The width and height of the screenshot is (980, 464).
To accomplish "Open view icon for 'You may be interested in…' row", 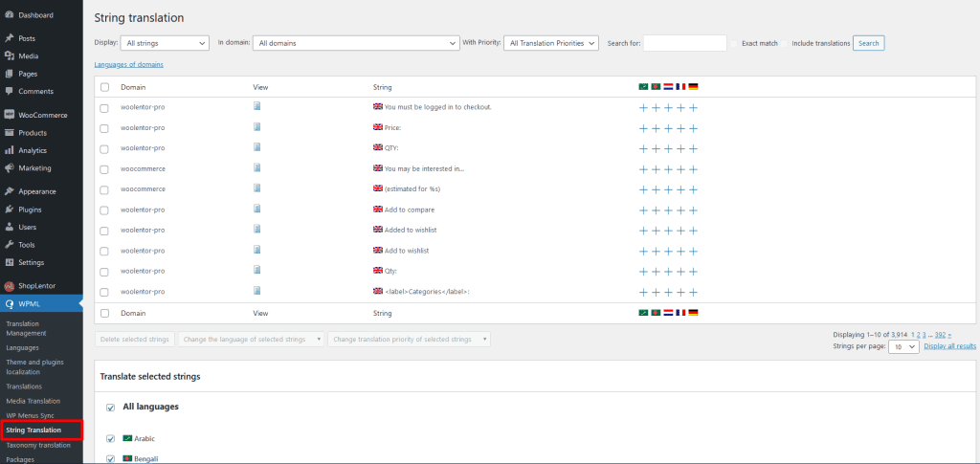I will 256,167.
